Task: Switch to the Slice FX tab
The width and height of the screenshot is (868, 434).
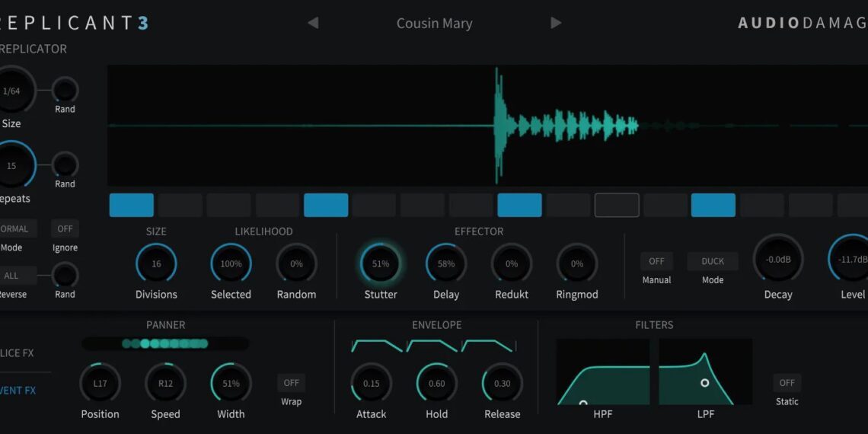Action: [18, 353]
